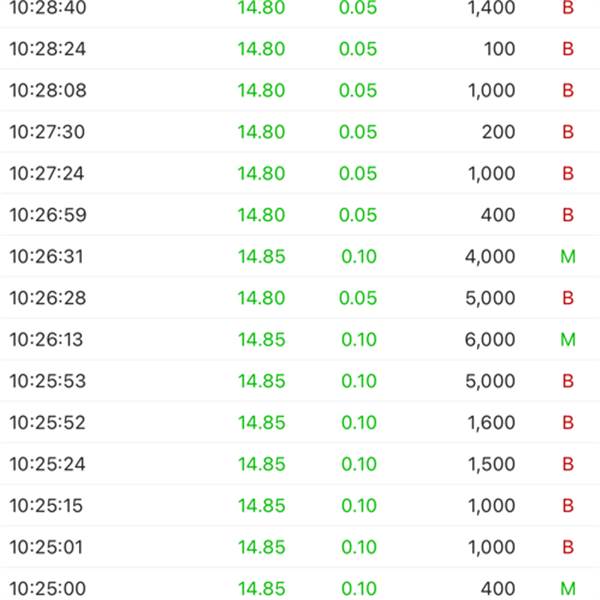This screenshot has height=600, width=600.
Task: Select the 10:28:24 trade row
Action: [300, 49]
